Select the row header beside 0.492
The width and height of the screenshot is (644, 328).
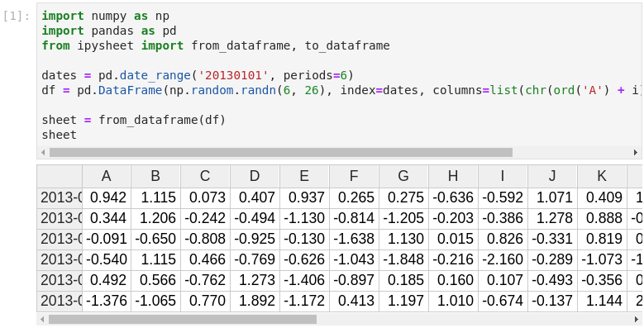coord(60,280)
